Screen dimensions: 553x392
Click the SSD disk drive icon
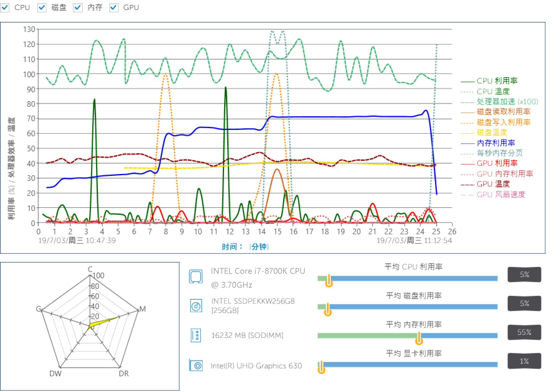point(196,306)
